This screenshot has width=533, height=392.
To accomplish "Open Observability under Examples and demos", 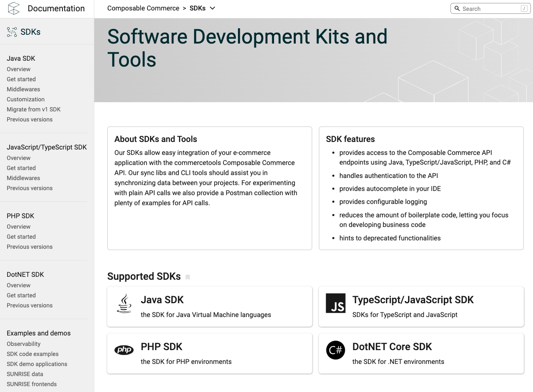I will (x=23, y=344).
